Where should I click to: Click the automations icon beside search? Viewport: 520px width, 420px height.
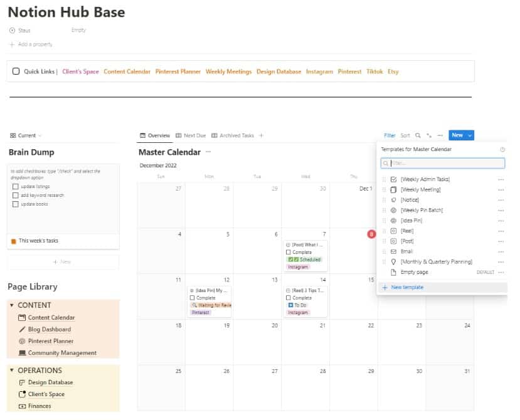tap(429, 135)
